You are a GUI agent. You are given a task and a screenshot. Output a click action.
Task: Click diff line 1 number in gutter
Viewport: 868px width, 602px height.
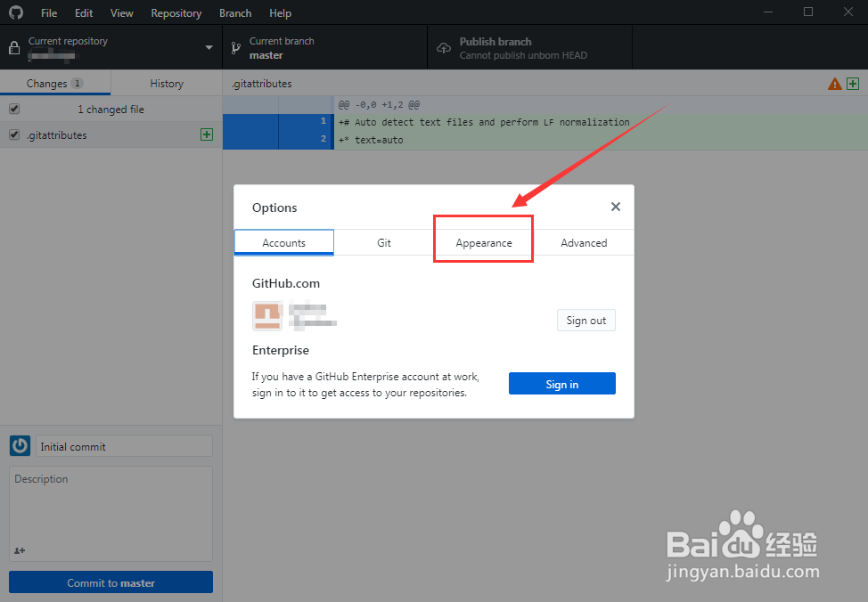(323, 120)
